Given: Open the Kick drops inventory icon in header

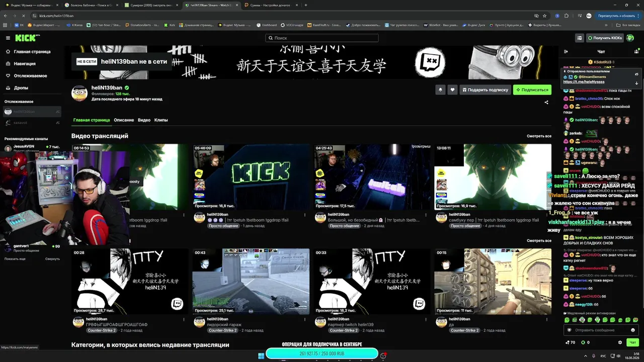Looking at the screenshot, I should 580,38.
